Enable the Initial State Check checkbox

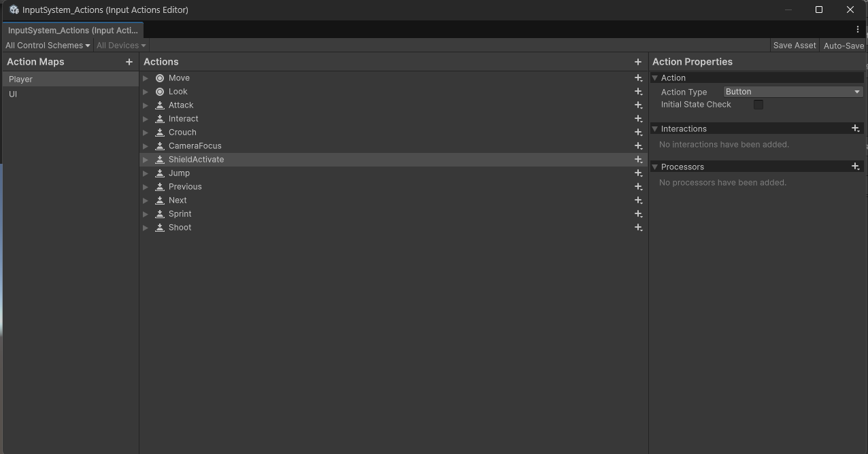(758, 105)
